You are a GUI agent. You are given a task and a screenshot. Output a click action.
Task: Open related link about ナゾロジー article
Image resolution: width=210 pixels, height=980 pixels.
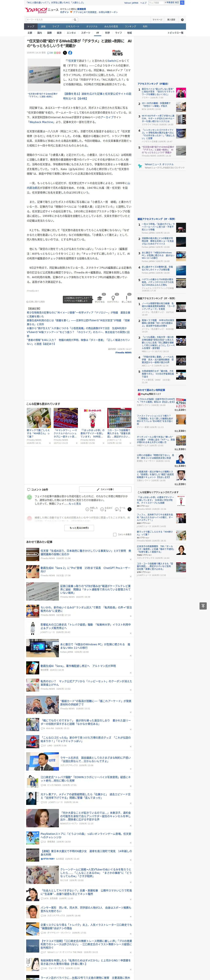(79, 314)
